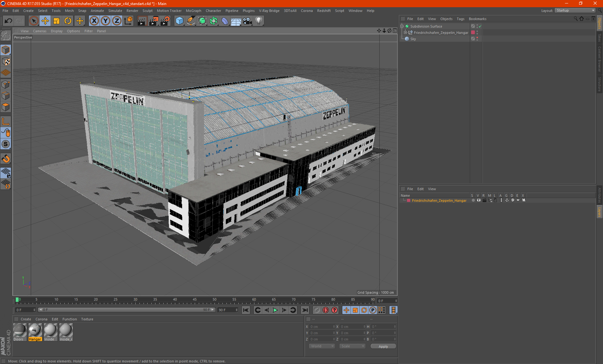Viewport: 603px width, 364px height.
Task: Click the red Friedrichshafen_Zeppelin_Hangar layer color swatch
Action: pos(409,201)
